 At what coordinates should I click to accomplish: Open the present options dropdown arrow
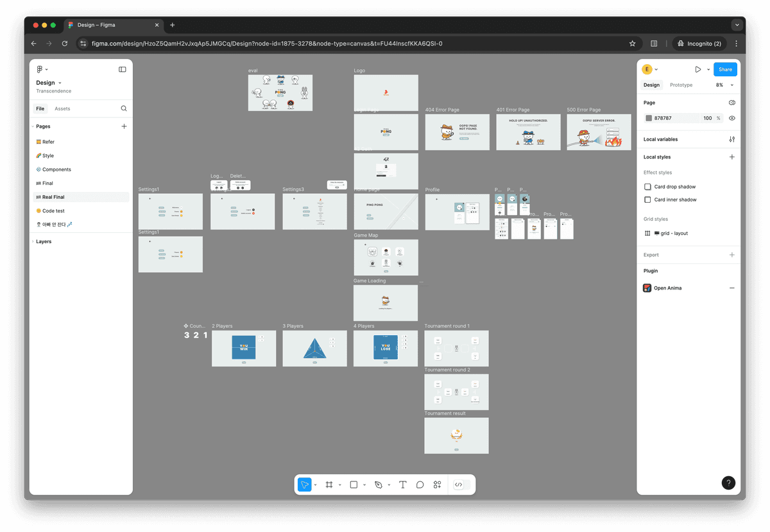pyautogui.click(x=708, y=69)
